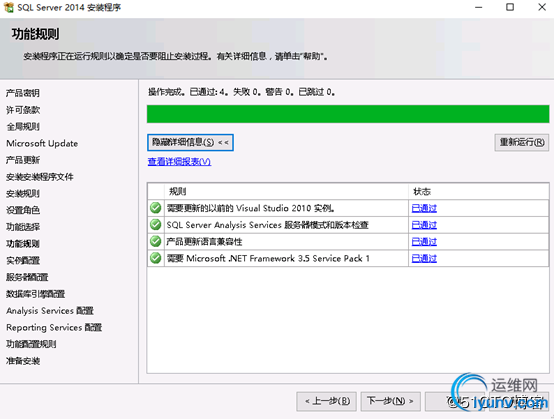Click rule text 需要 Microsoft .NET Framework 3.5 Service Pack 1

click(268, 258)
